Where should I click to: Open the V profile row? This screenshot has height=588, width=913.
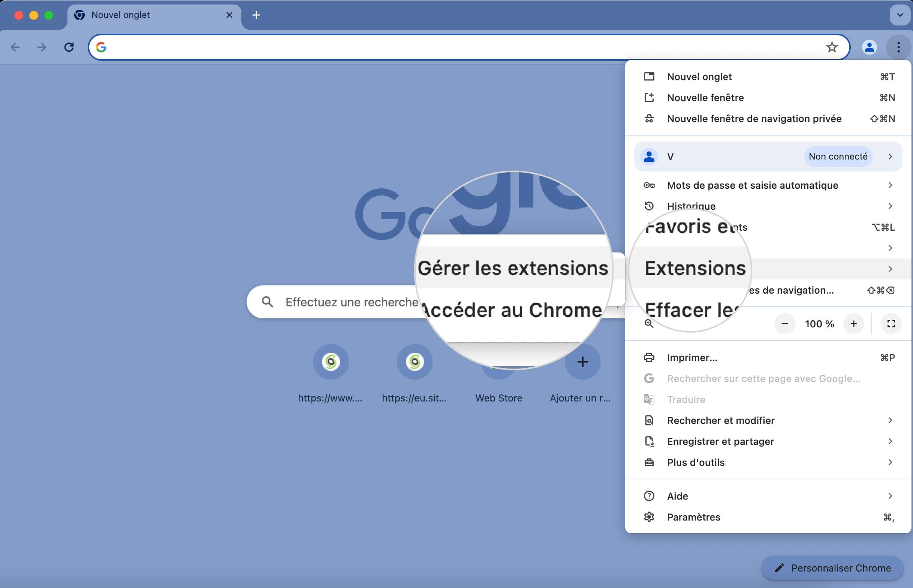tap(768, 157)
